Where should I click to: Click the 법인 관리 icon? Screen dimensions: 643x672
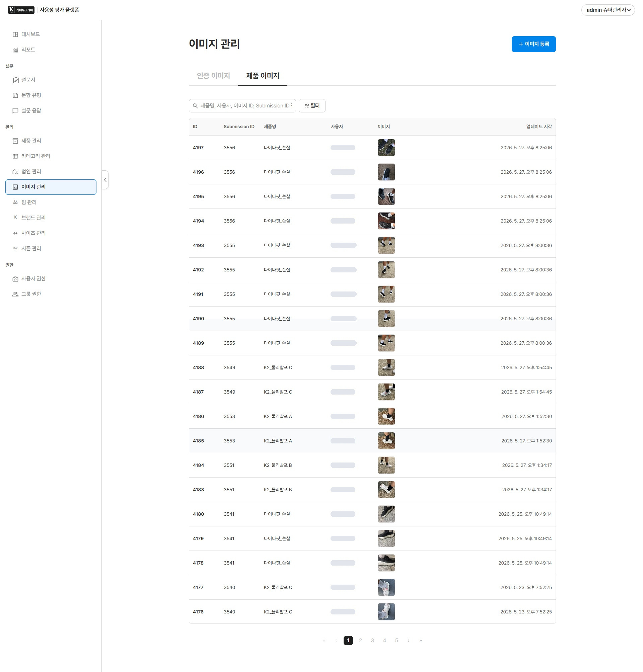pos(15,172)
